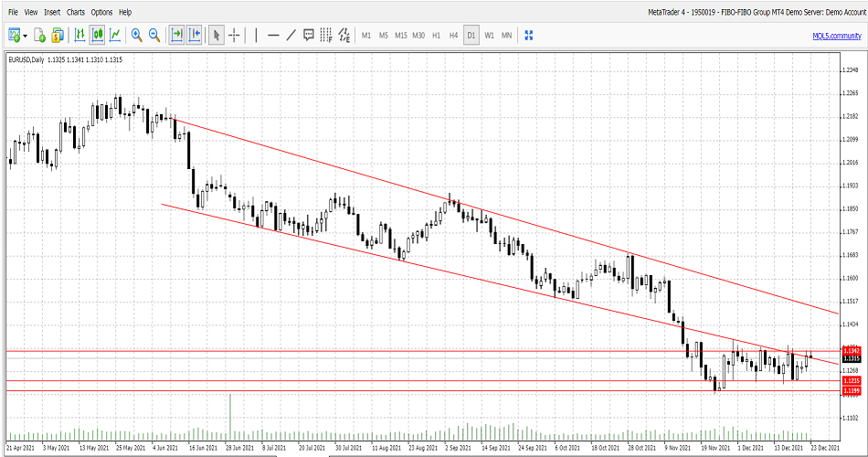Select the H4 timeframe button
The height and width of the screenshot is (457, 868).
click(x=453, y=35)
